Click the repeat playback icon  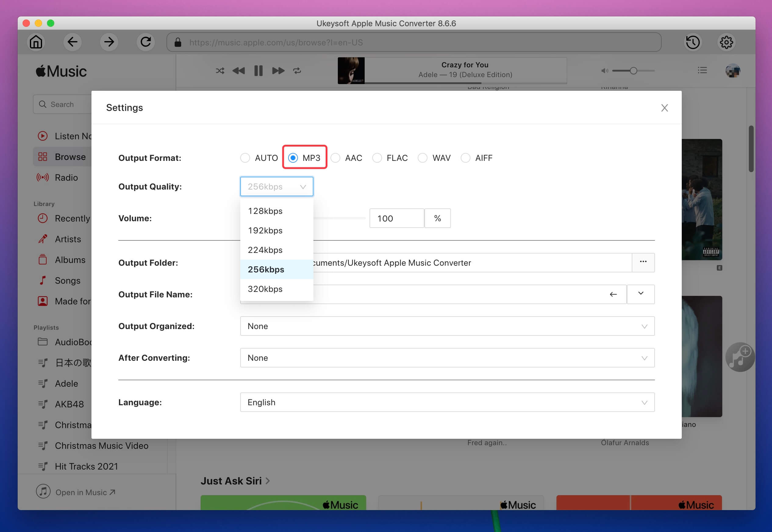coord(297,71)
